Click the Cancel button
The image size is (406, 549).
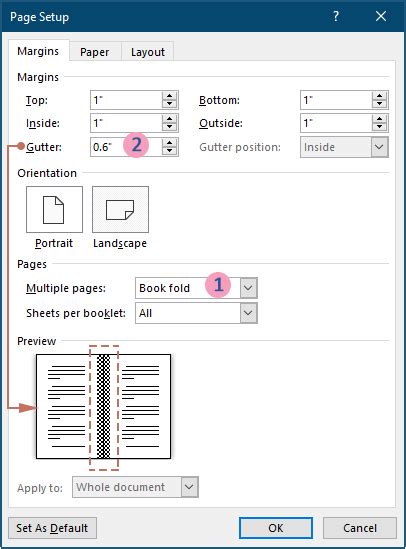tap(360, 528)
